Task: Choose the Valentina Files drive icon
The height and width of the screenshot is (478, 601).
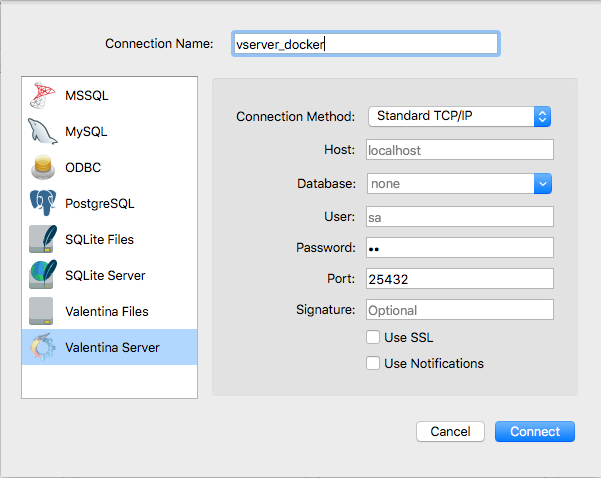Action: (x=41, y=311)
